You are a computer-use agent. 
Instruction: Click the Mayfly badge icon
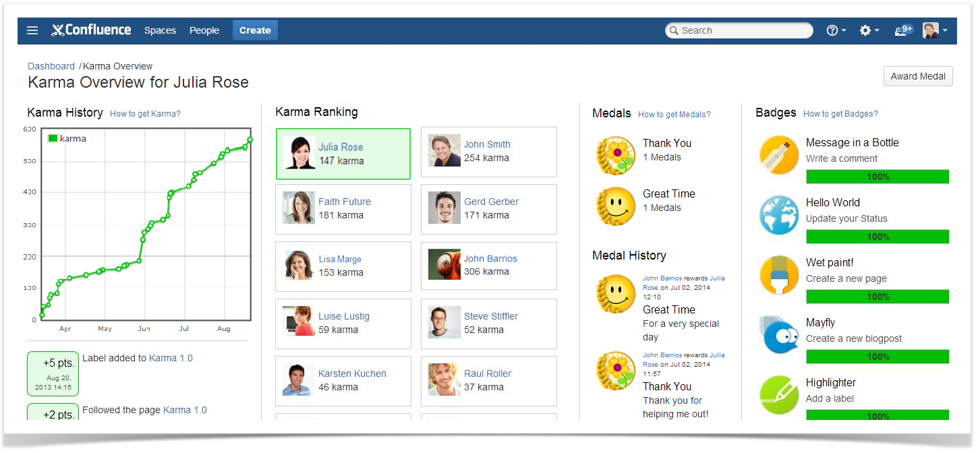[779, 335]
